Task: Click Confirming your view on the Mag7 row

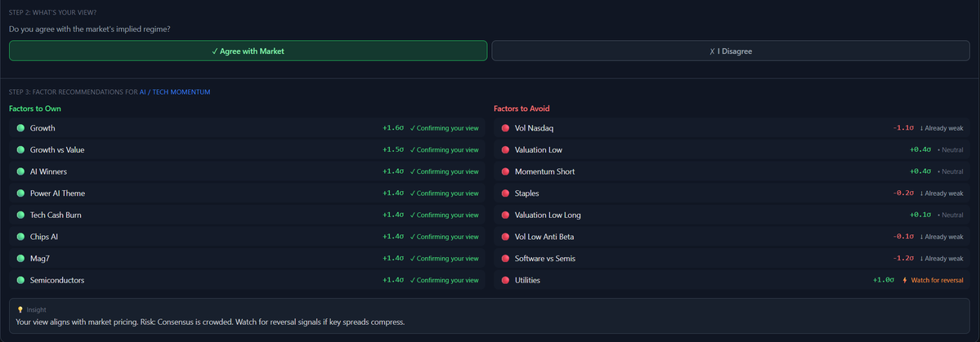Action: (x=445, y=259)
